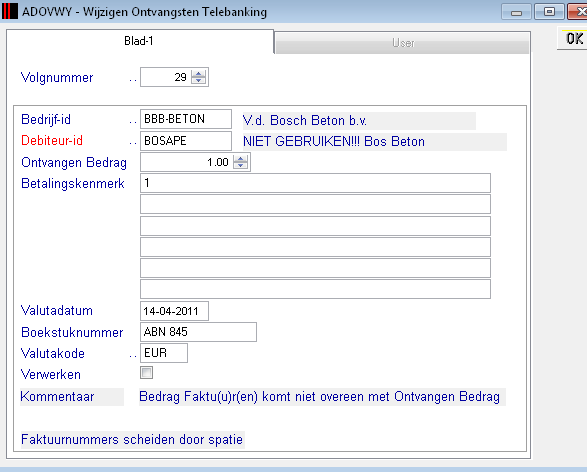587x472 pixels.
Task: Confirm with the OK button
Action: pos(574,39)
